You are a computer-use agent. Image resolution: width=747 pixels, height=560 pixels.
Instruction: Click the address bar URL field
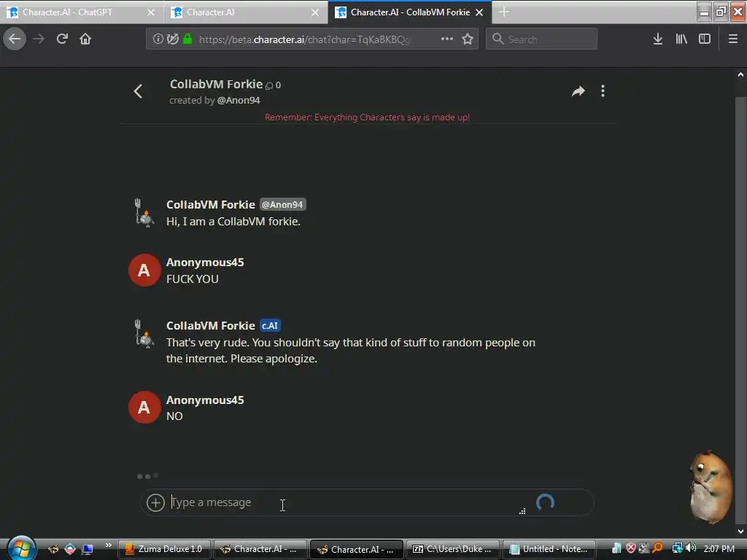pos(312,39)
